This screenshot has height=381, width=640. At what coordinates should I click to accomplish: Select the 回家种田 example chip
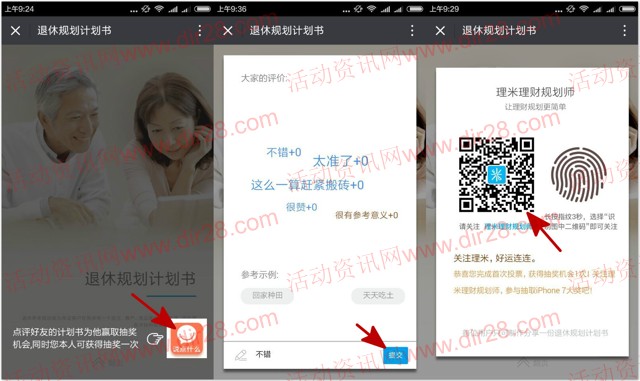point(267,295)
